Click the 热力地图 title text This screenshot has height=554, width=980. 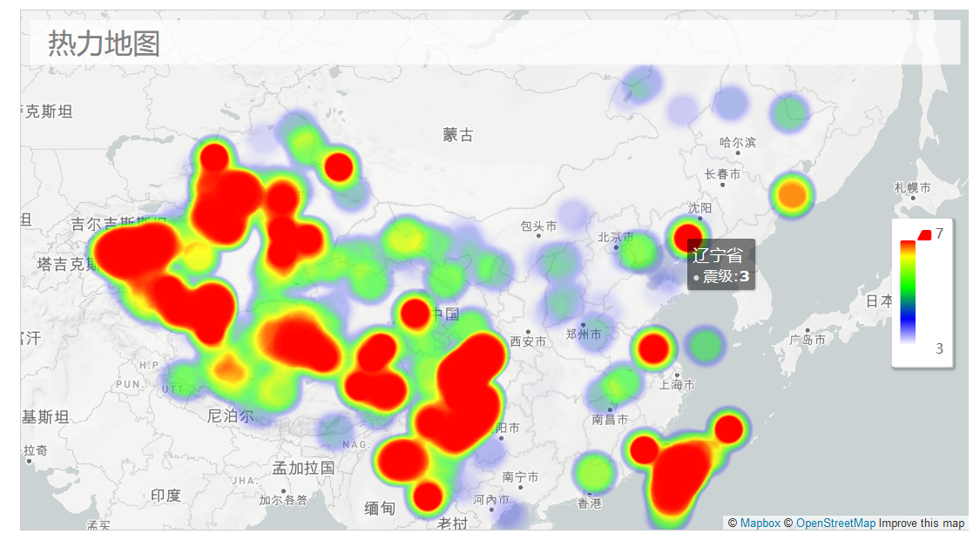tap(104, 44)
